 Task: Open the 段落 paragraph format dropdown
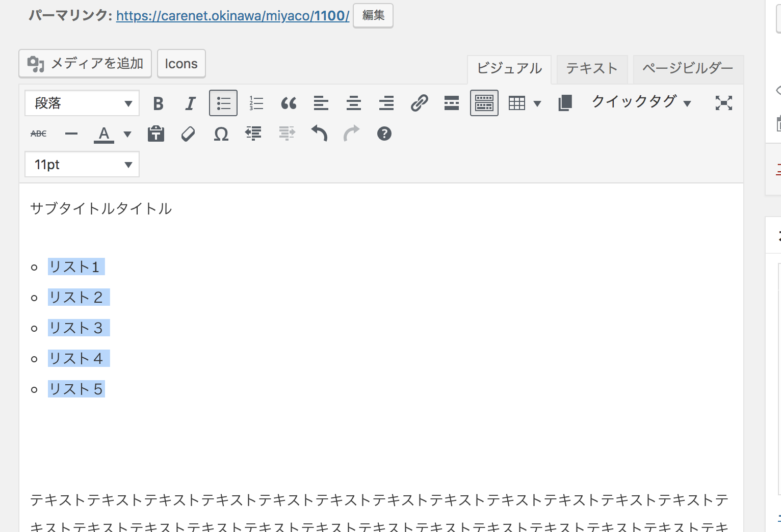click(x=82, y=103)
